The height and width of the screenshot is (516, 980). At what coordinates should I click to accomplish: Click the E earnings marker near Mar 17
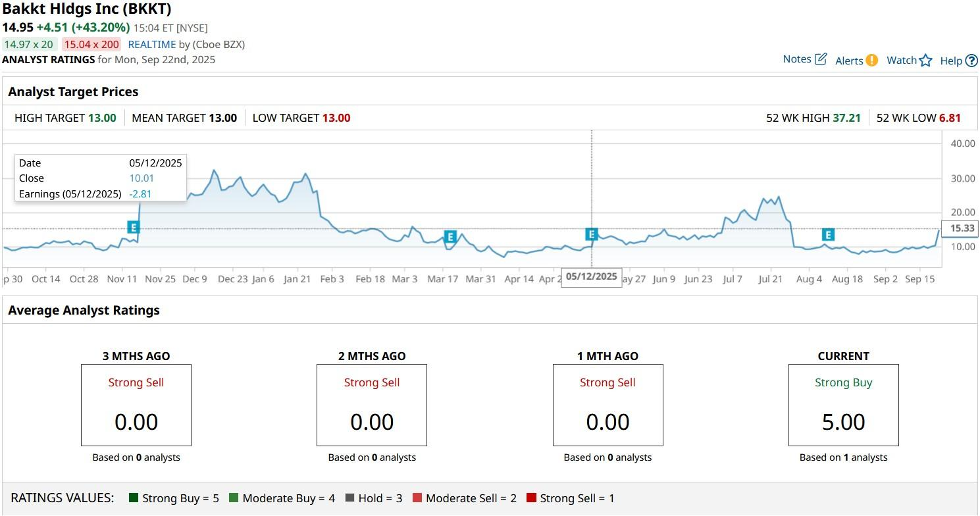click(450, 237)
